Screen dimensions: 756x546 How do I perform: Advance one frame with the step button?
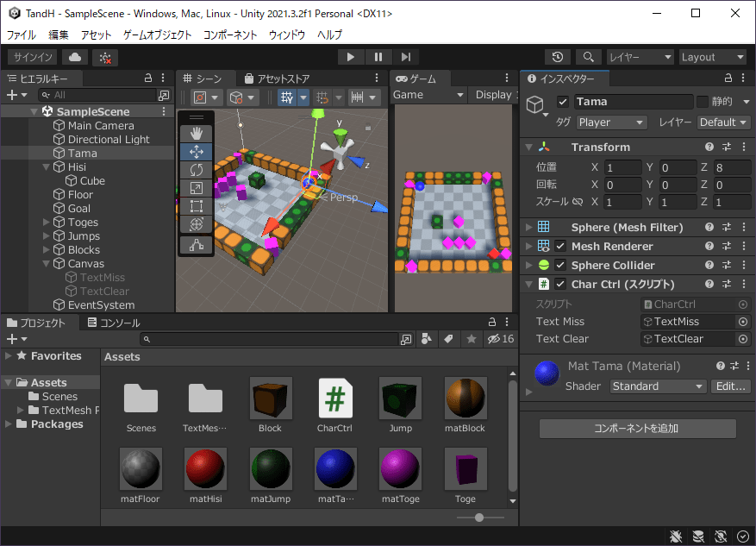[x=405, y=57]
